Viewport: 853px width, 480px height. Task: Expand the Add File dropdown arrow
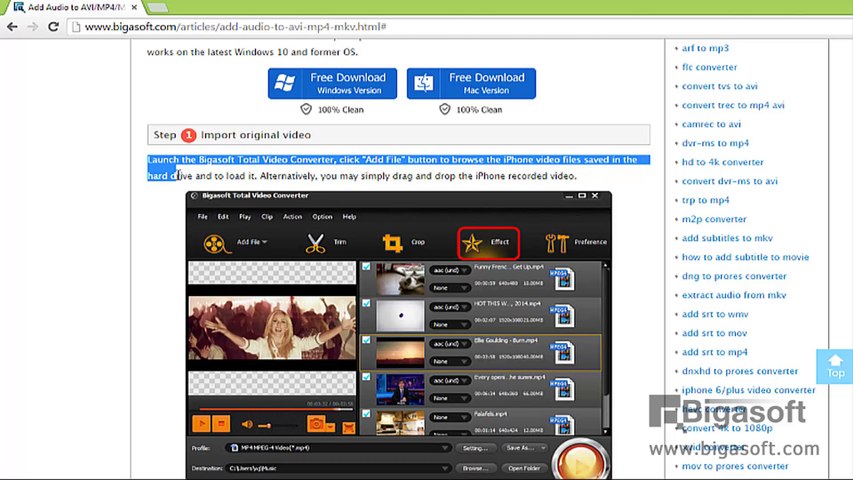(265, 242)
